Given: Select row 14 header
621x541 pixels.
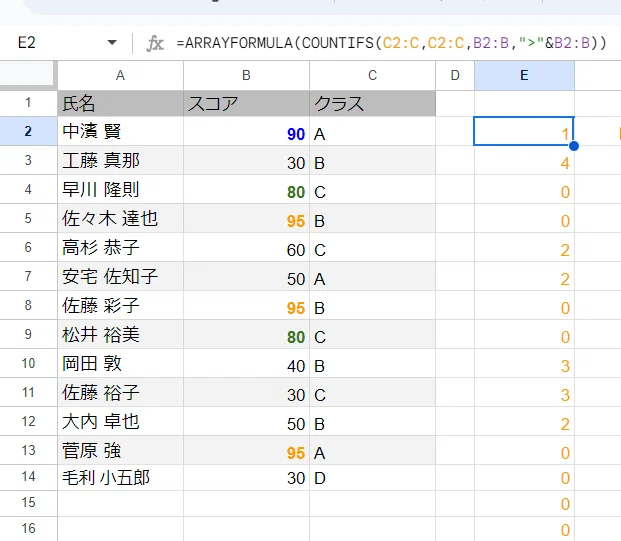Looking at the screenshot, I should click(x=28, y=477).
